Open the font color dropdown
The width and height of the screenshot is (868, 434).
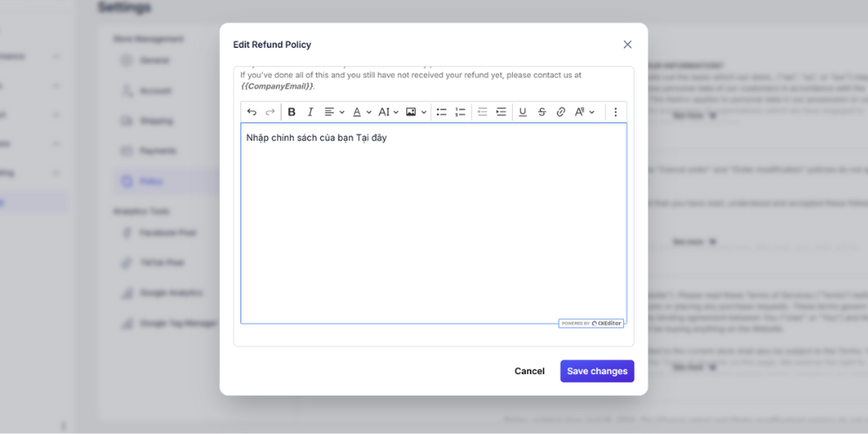point(362,112)
